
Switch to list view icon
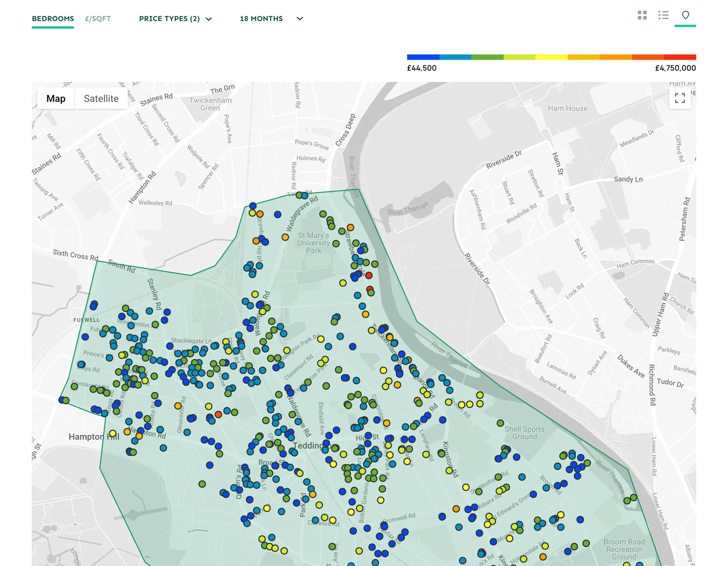click(x=663, y=15)
